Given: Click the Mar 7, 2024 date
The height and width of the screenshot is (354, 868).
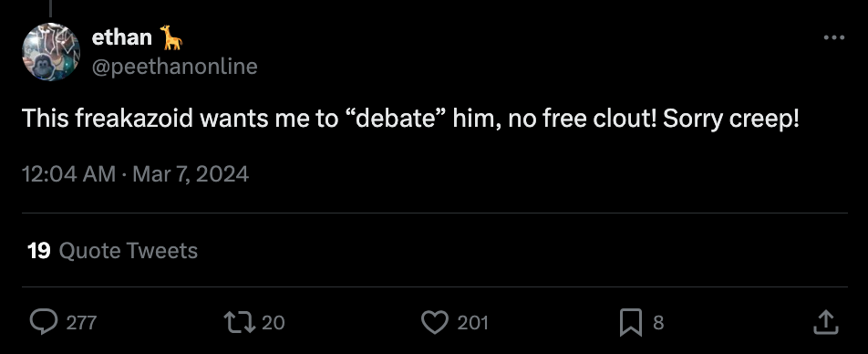Looking at the screenshot, I should pyautogui.click(x=191, y=174).
